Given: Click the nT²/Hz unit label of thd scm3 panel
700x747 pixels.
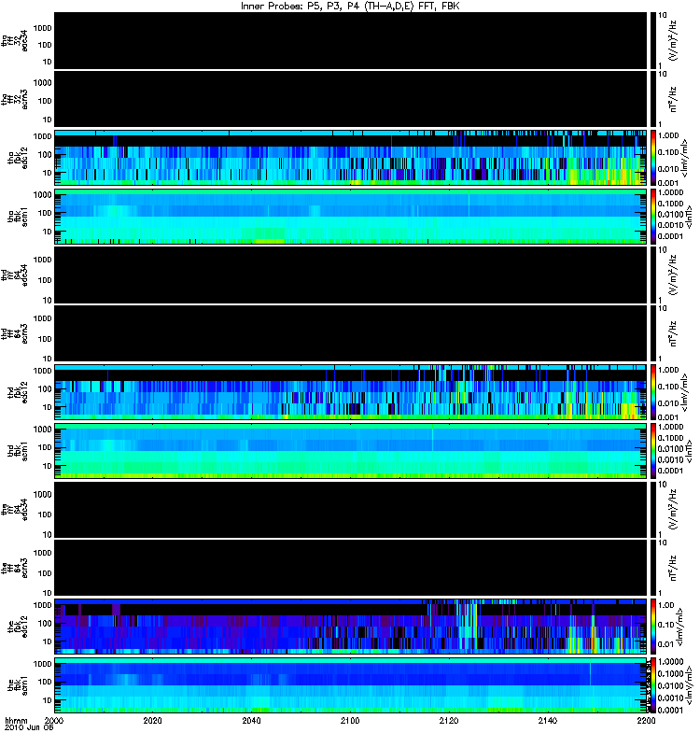Looking at the screenshot, I should coord(673,333).
